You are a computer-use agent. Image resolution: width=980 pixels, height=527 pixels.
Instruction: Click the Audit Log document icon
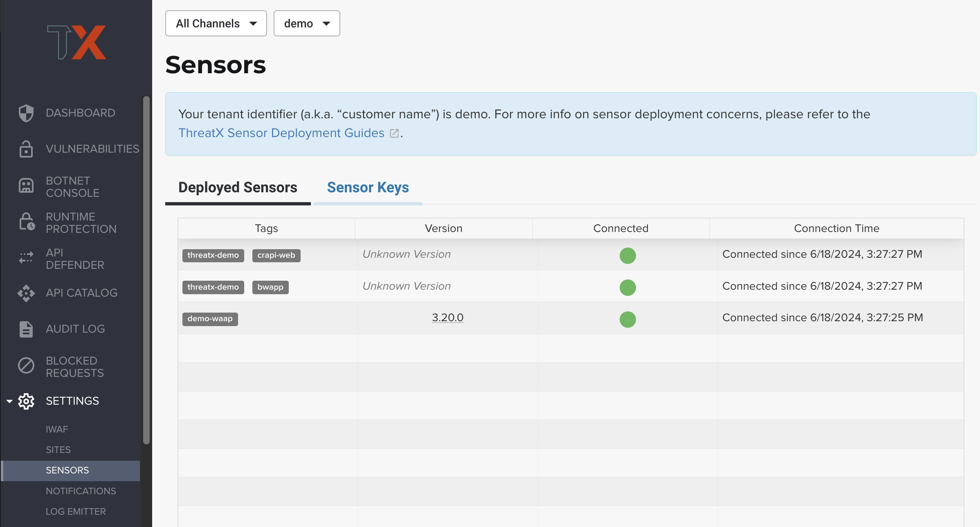(26, 329)
